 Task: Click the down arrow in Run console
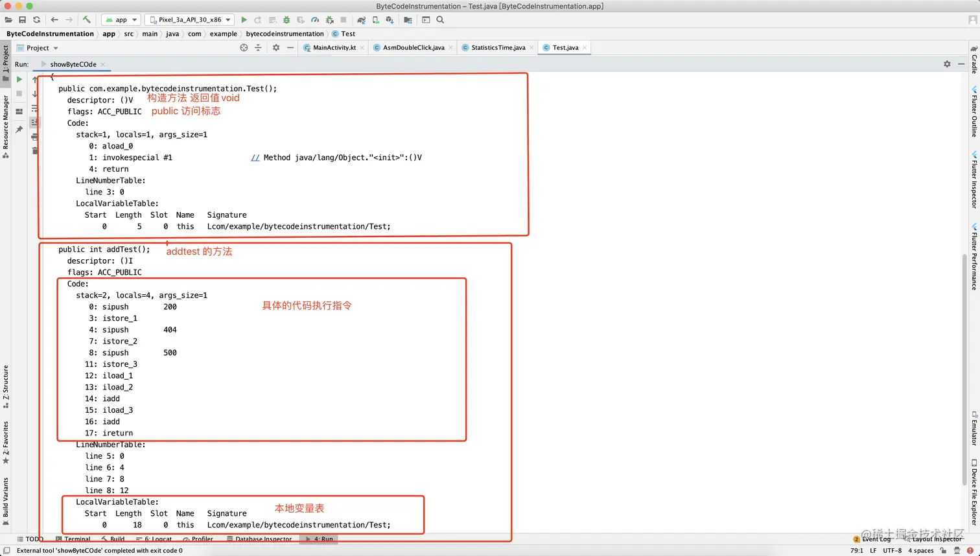35,93
